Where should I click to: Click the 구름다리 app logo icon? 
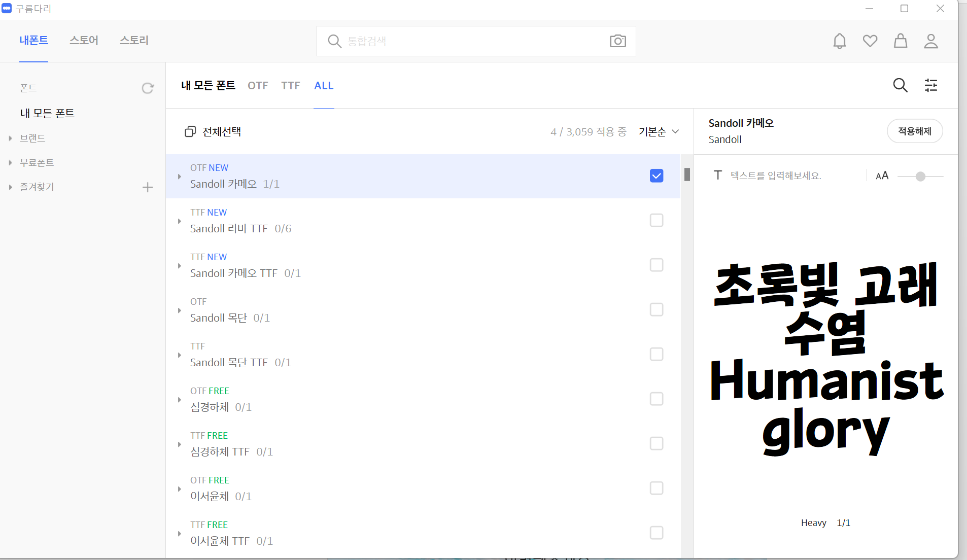(7, 9)
